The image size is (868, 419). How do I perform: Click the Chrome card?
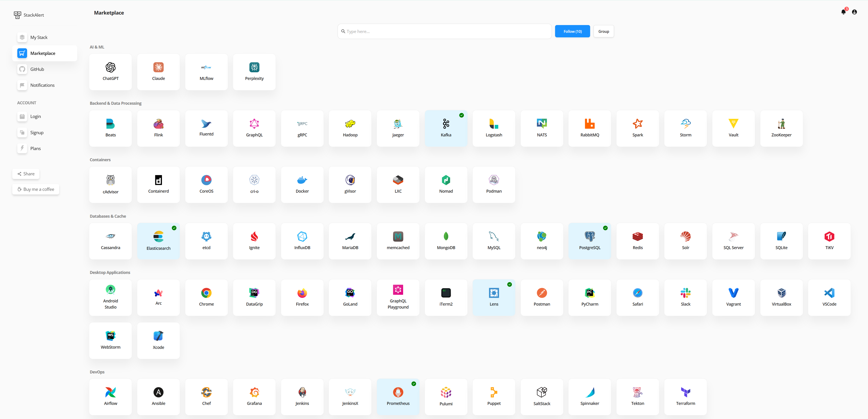pyautogui.click(x=206, y=298)
